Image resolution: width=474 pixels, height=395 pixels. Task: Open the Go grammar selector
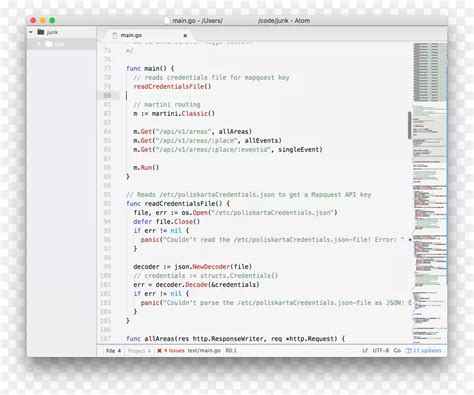[x=397, y=350]
